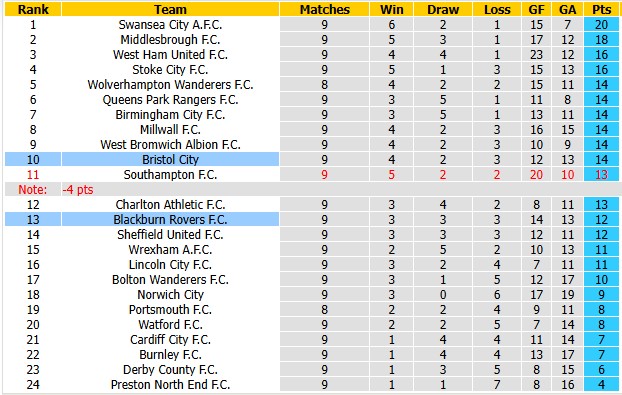
Task: Click the Matches column header
Action: (x=324, y=9)
